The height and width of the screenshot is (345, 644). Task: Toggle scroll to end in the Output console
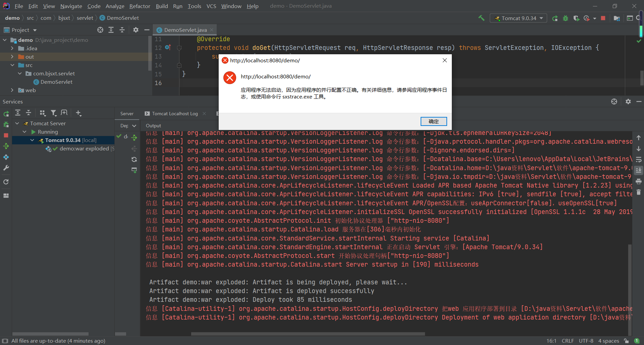tap(639, 170)
